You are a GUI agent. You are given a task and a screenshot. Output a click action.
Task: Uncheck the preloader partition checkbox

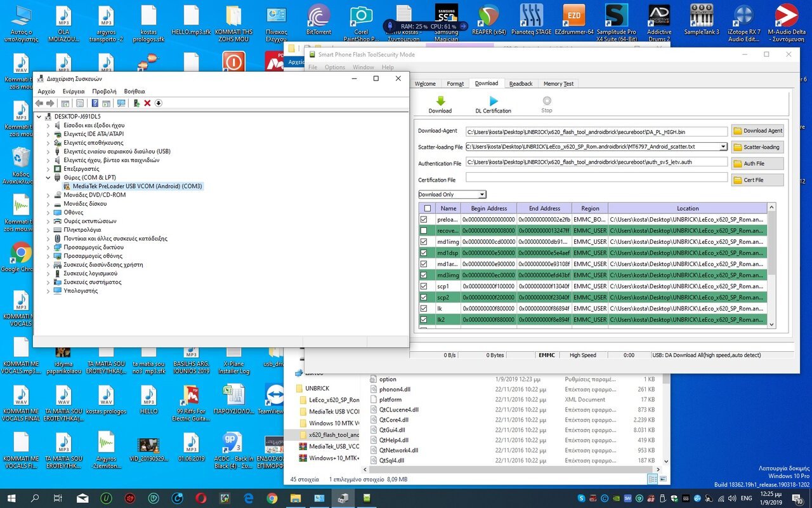point(424,219)
